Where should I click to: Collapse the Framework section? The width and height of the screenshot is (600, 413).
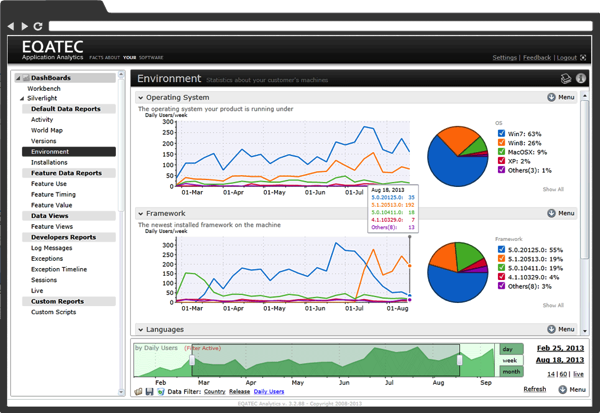pyautogui.click(x=140, y=214)
